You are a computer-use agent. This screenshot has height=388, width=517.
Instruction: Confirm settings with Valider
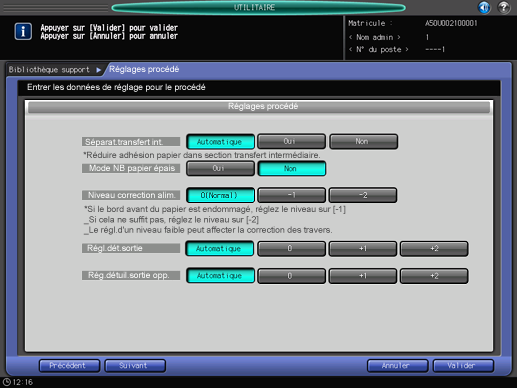coord(463,366)
